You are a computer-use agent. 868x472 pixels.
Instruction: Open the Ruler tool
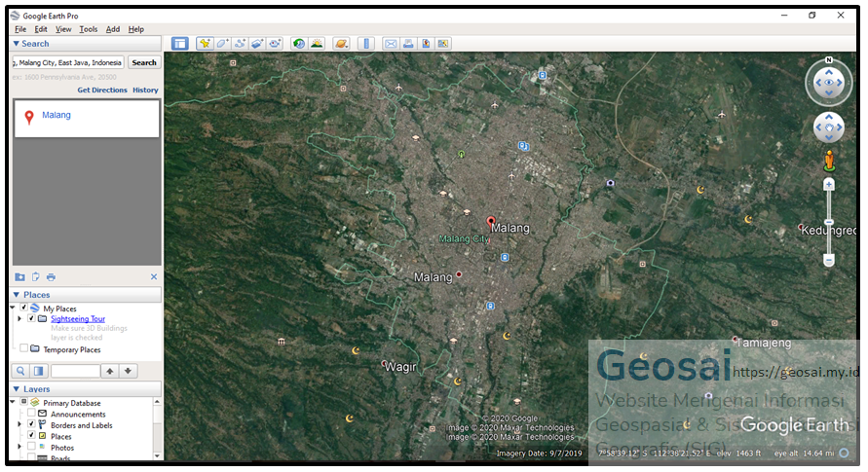(366, 44)
